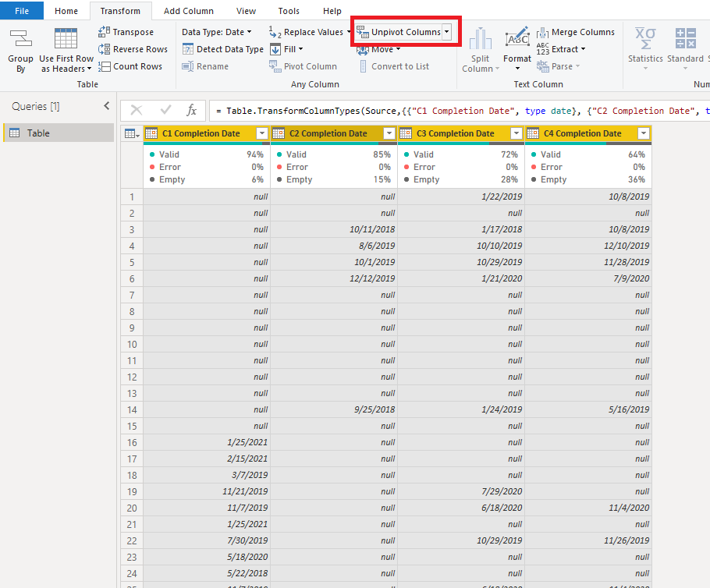Open the File tab
The image size is (710, 588).
(22, 11)
